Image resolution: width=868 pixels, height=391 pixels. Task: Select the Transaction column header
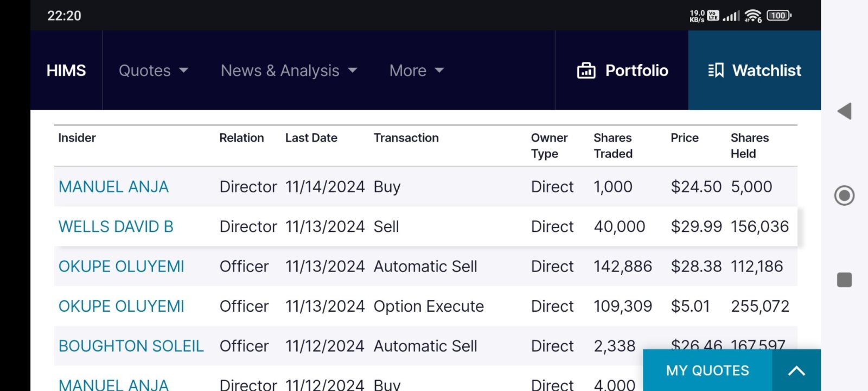406,138
